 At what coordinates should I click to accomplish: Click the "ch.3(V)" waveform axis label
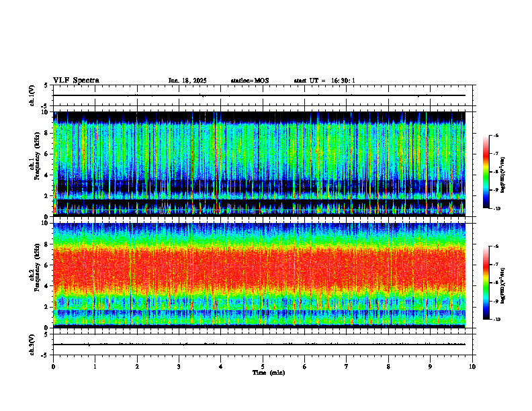pos(32,345)
